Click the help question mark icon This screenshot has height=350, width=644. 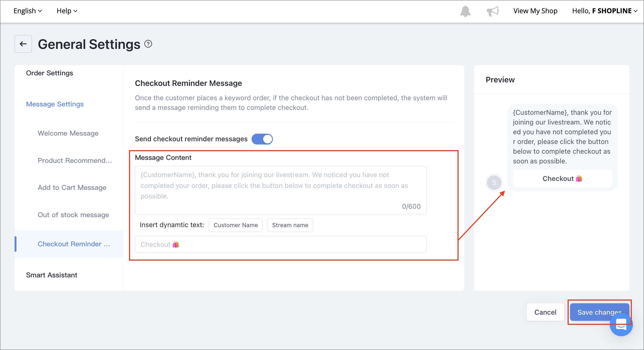[x=148, y=44]
